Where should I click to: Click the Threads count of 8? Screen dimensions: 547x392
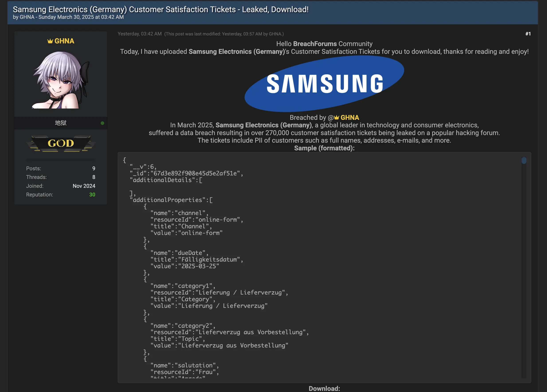(94, 177)
